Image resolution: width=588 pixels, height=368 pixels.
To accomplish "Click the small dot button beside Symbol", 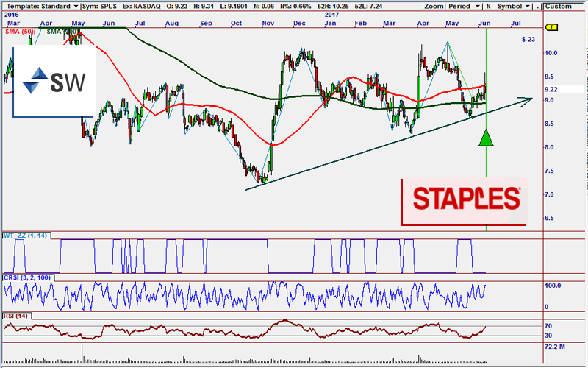I will (x=538, y=6).
